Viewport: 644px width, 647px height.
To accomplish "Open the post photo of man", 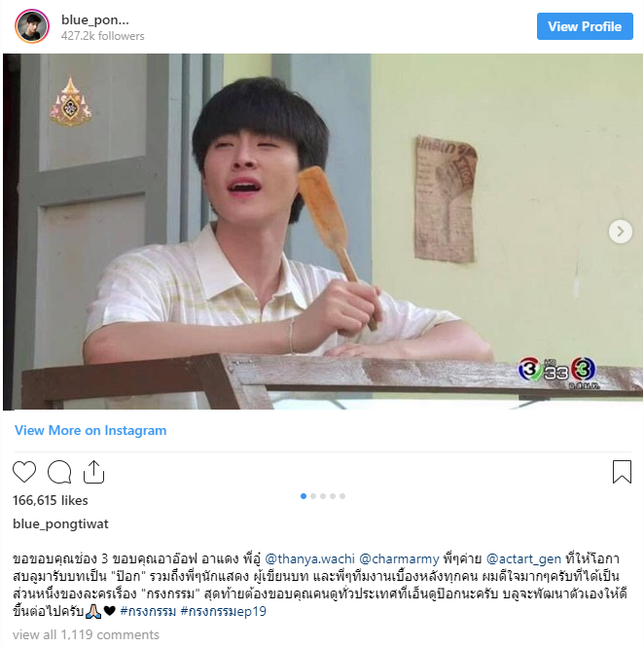I will (x=323, y=232).
